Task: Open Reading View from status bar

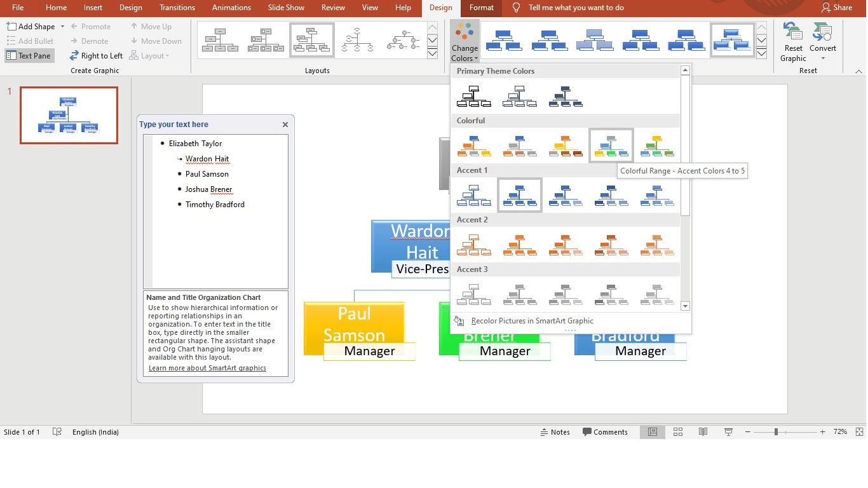Action: [703, 432]
